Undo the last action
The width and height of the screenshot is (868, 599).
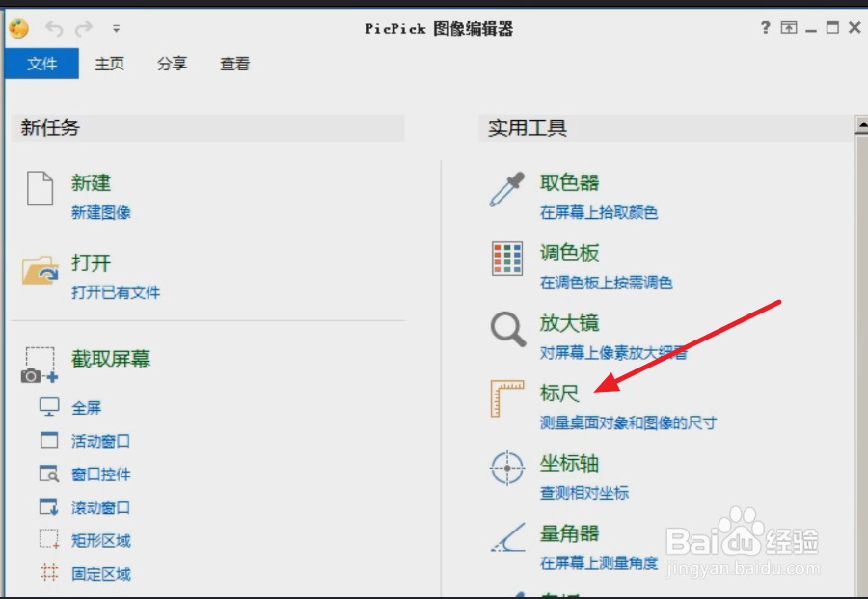click(54, 28)
